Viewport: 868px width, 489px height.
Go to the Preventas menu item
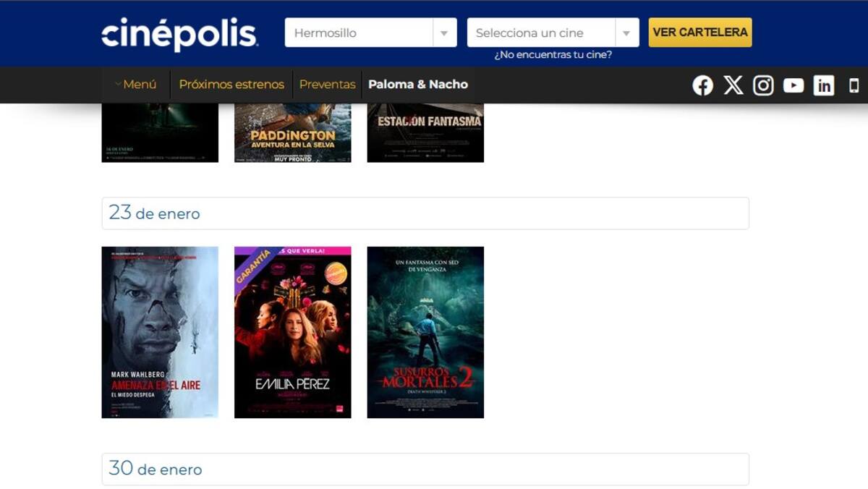coord(327,85)
